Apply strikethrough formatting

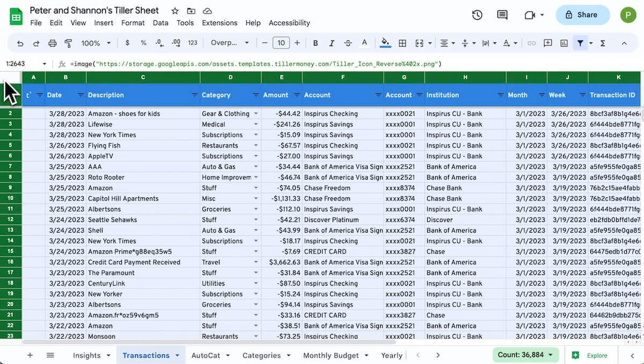pos(348,43)
